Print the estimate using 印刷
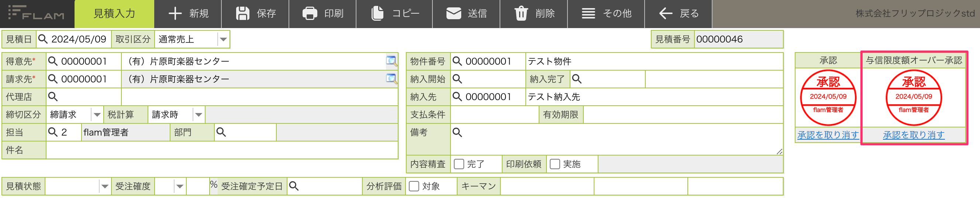 [x=322, y=14]
